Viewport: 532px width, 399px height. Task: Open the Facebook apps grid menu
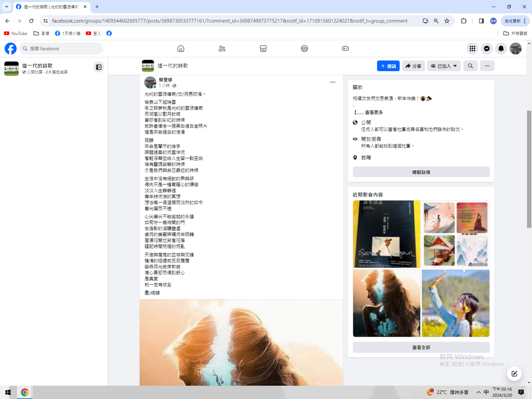click(x=472, y=48)
